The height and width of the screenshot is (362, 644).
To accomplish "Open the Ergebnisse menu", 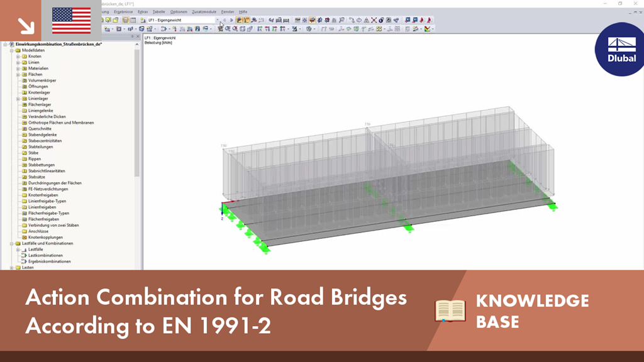I will pyautogui.click(x=123, y=12).
